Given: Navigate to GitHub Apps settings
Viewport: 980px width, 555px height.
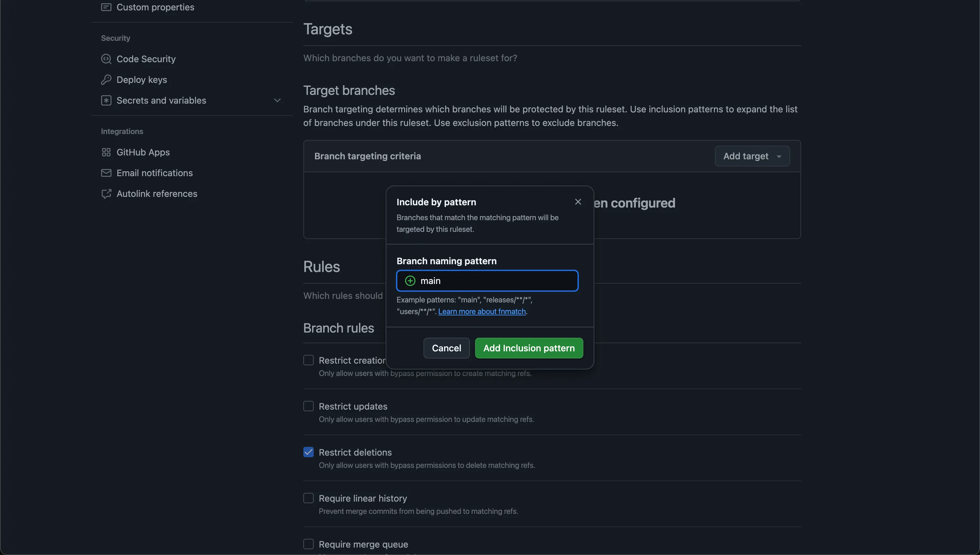Looking at the screenshot, I should click(x=143, y=152).
